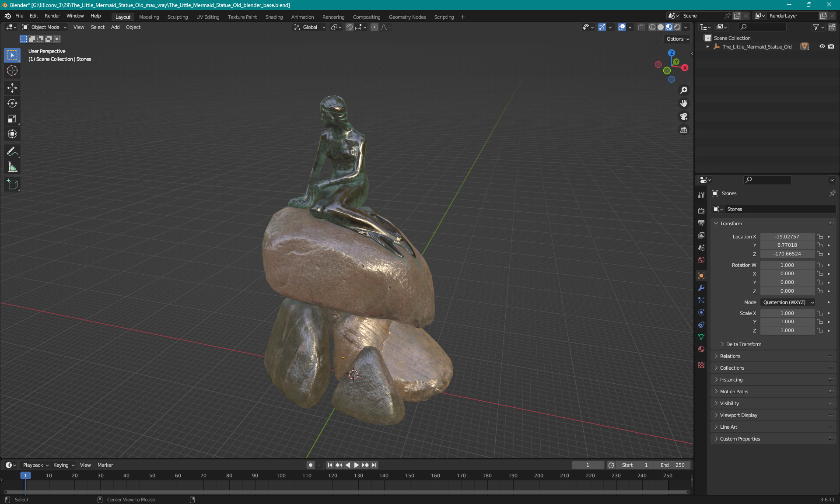Collapse the Transform panel
The image size is (840, 504).
[731, 224]
